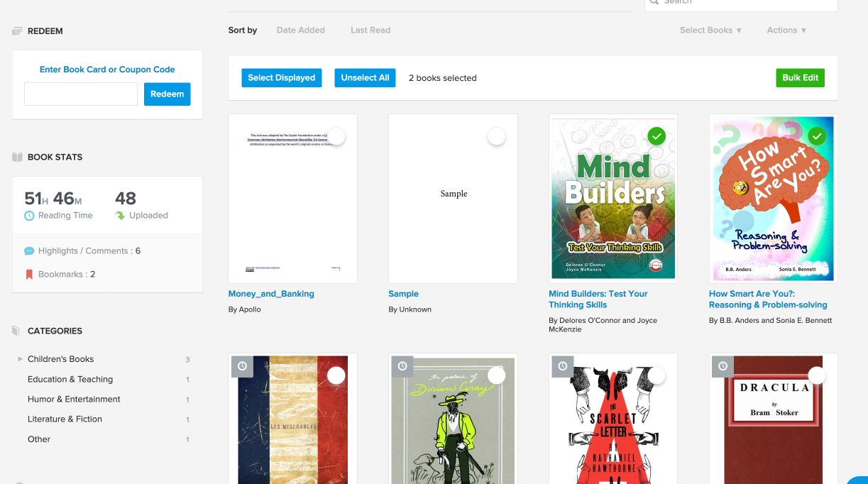Click the clock icon on Dorian Gray cover

[403, 366]
